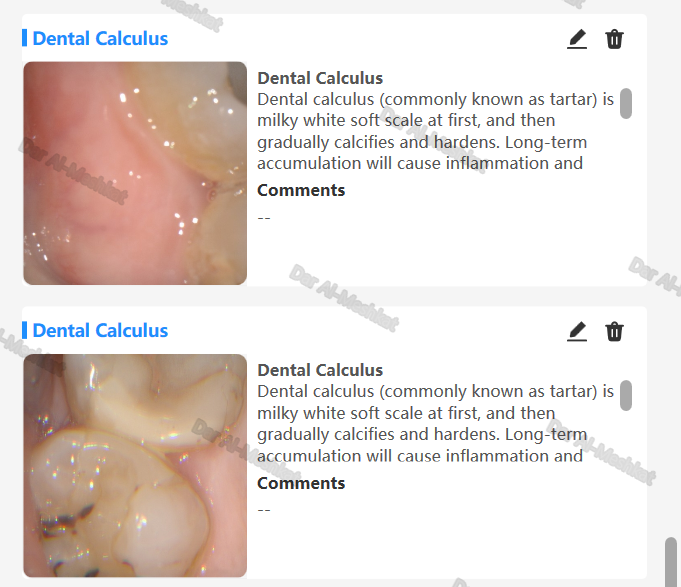Click the second comments placeholder dashes

[x=264, y=510]
